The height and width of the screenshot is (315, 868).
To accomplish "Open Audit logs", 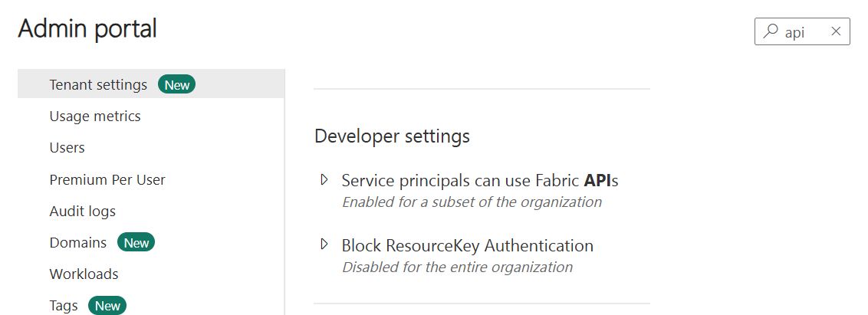I will 83,212.
